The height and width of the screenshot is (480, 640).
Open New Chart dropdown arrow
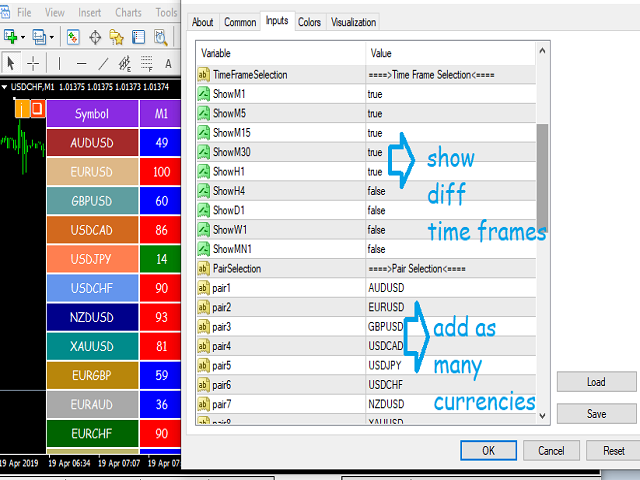23,38
